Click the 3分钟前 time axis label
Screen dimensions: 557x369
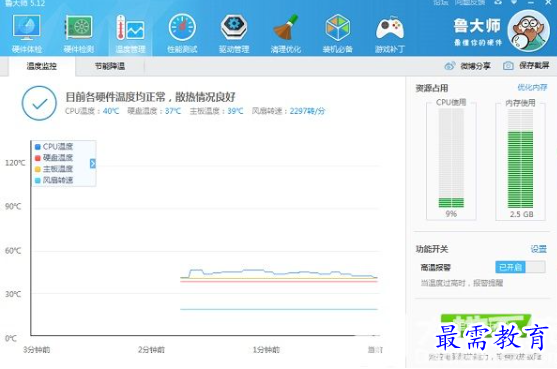(x=37, y=350)
